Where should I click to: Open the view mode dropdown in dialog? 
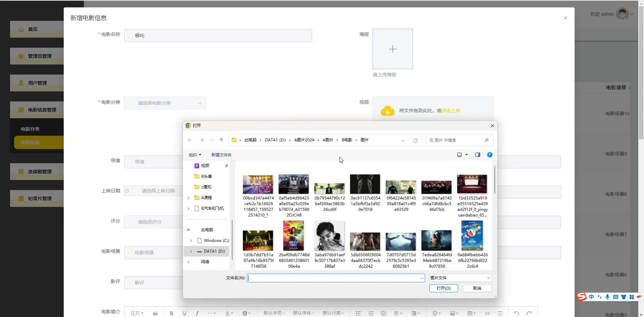(467, 155)
